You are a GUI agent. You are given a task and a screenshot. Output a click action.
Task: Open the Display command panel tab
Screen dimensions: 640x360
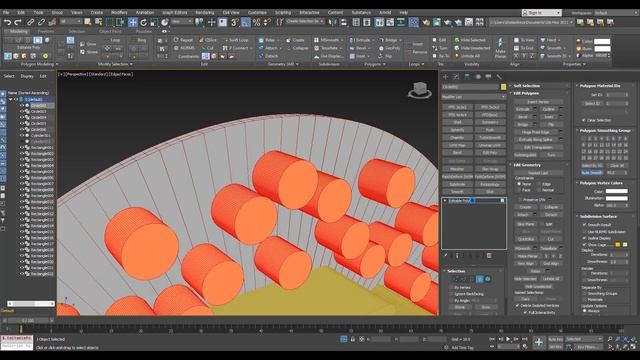[x=488, y=77]
